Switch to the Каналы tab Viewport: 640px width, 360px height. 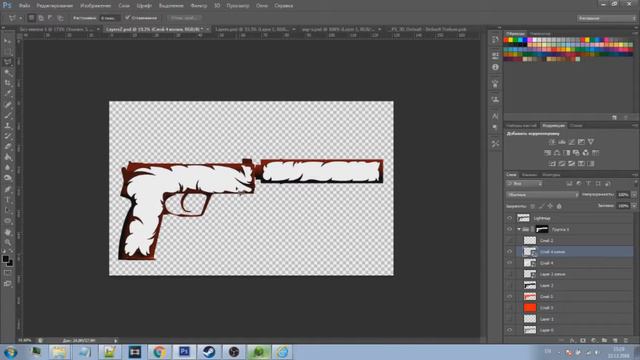(x=529, y=175)
